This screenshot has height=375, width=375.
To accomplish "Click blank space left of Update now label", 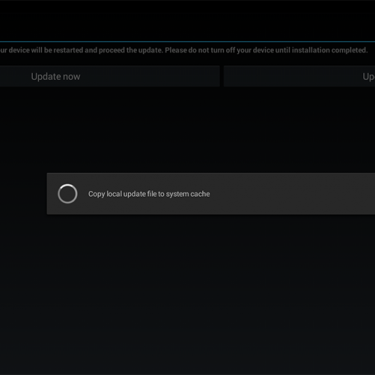I will click(15, 76).
